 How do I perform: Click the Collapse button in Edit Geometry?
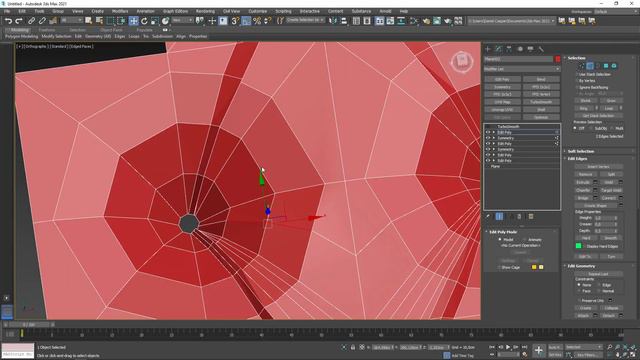tap(611, 308)
